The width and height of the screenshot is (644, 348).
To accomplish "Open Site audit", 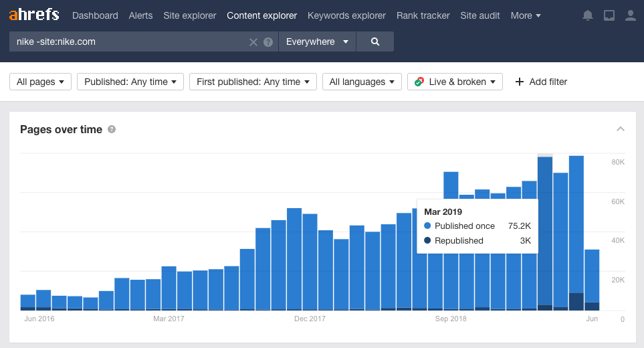I will tap(480, 15).
